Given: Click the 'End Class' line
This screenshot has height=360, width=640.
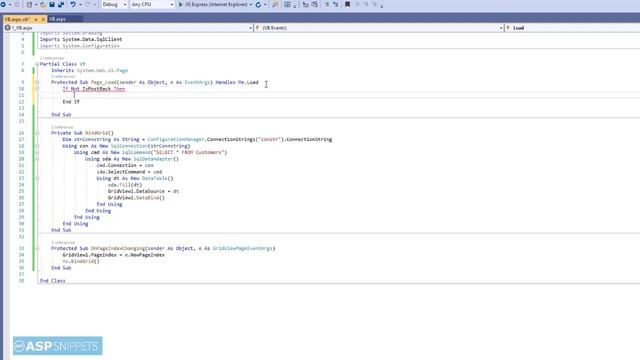Looking at the screenshot, I should (53, 281).
